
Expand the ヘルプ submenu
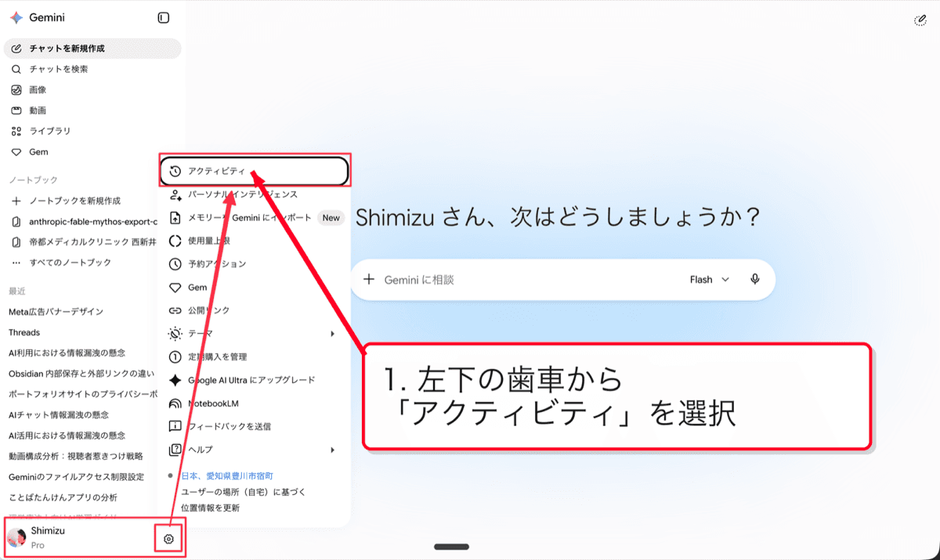pyautogui.click(x=255, y=450)
